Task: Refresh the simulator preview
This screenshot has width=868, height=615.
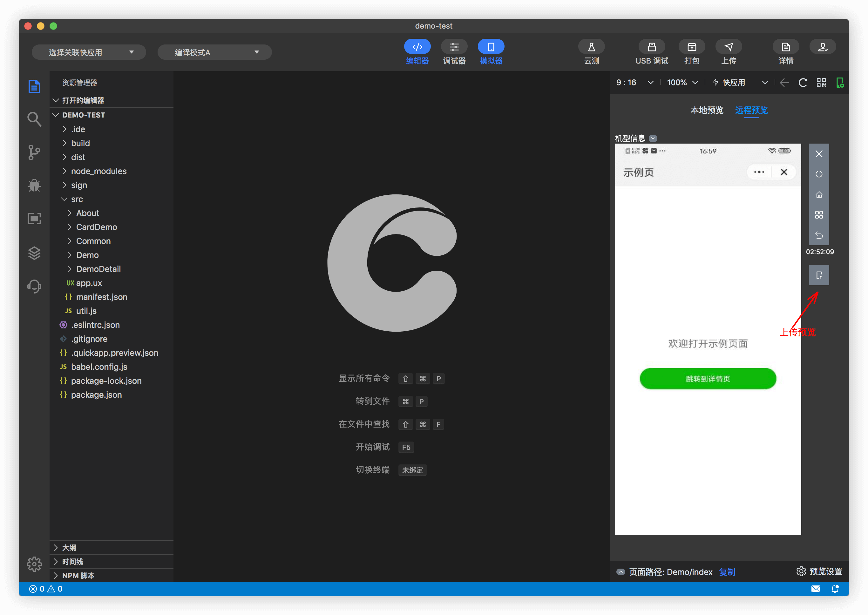Action: [x=803, y=83]
